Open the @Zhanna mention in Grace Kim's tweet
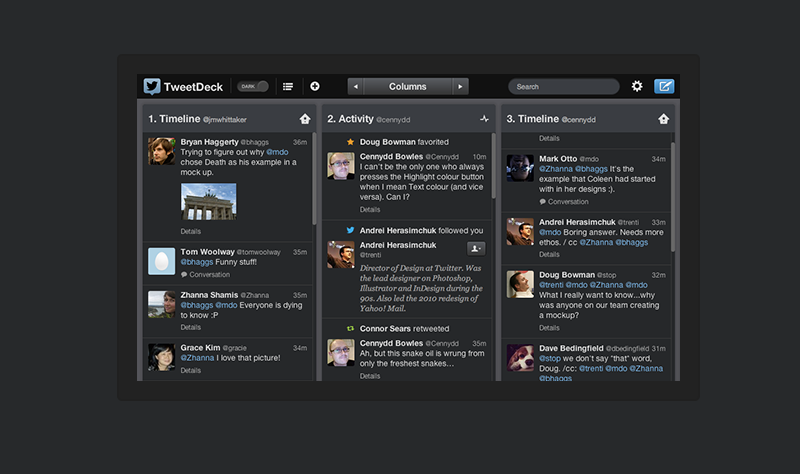This screenshot has width=800, height=474. [x=197, y=358]
